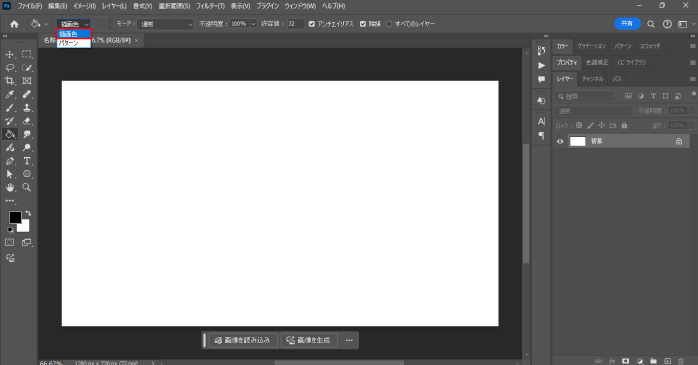This screenshot has width=698, height=365.
Task: Select the Frame tool
Action: 27,81
